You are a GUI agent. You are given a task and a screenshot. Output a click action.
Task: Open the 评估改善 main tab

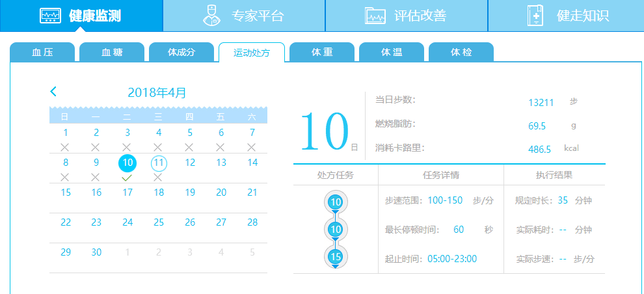click(x=407, y=16)
